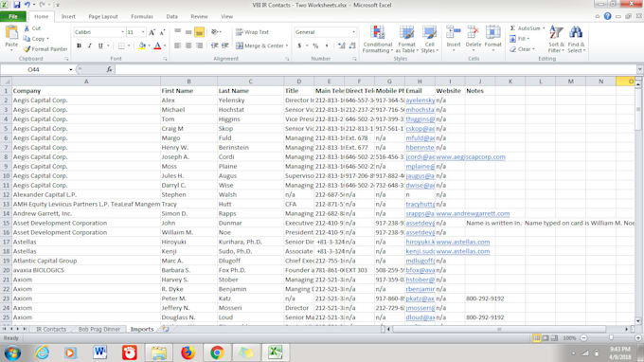This screenshot has width=644, height=362.
Task: Center text horizontally
Action: pyautogui.click(x=188, y=45)
